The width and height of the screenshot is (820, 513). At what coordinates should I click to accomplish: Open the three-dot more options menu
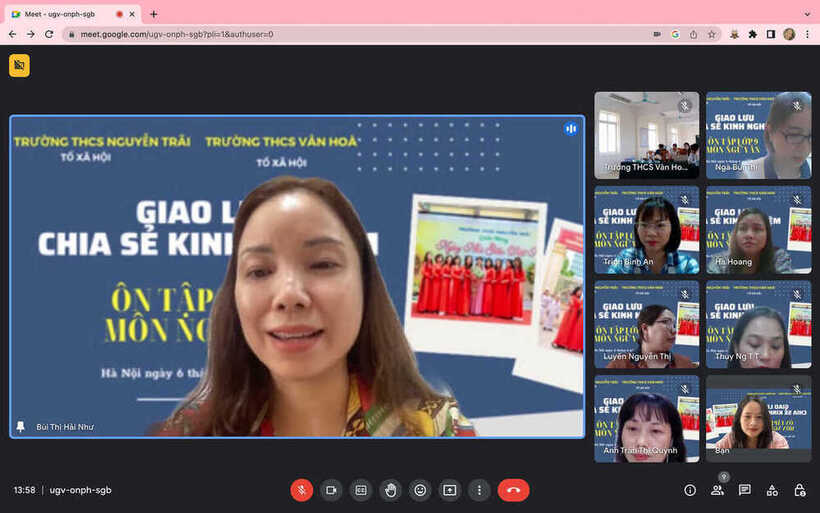[x=479, y=490]
